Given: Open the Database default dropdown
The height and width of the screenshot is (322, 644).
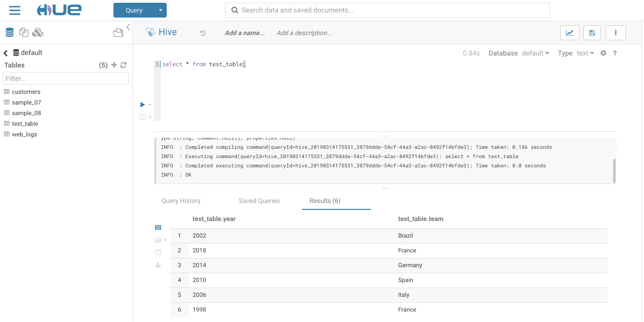Looking at the screenshot, I should (x=535, y=53).
